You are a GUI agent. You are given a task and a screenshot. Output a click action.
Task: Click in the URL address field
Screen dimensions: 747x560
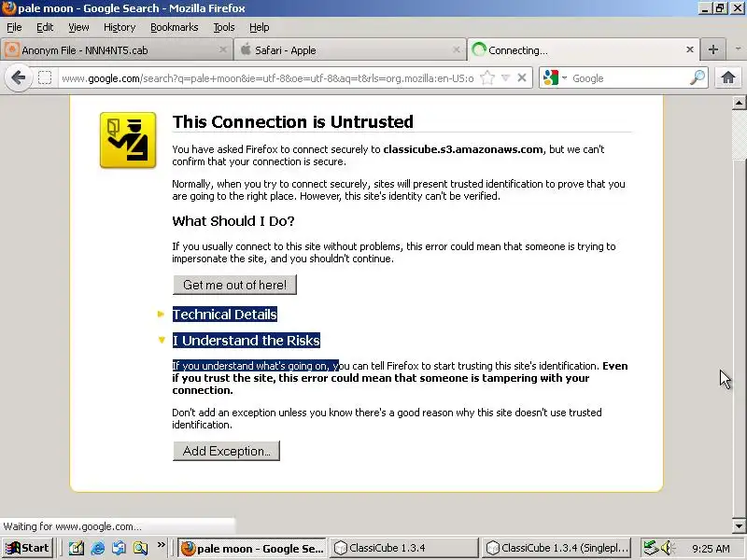pos(268,78)
